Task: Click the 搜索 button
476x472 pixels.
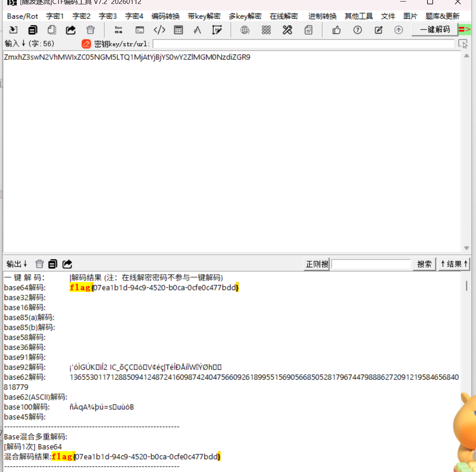Action: click(x=424, y=264)
